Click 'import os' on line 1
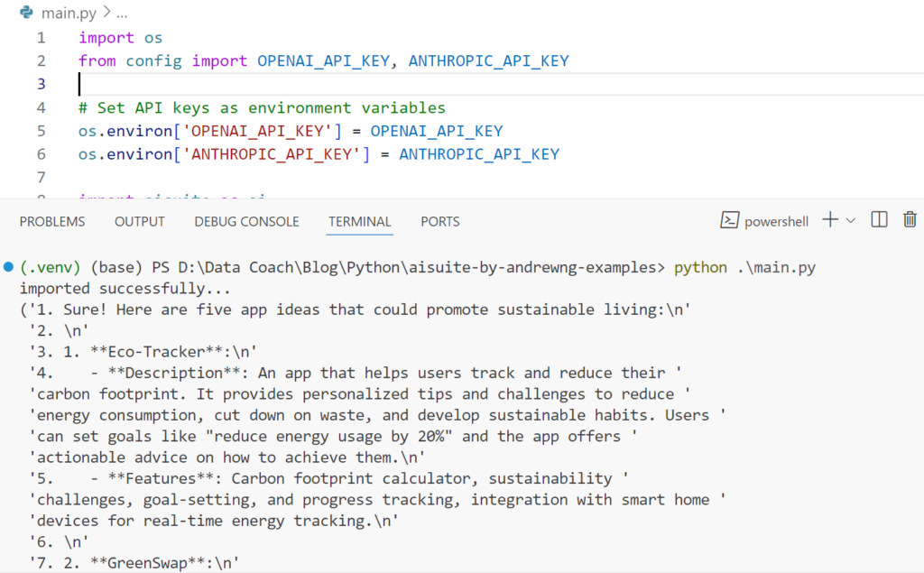Image resolution: width=924 pixels, height=573 pixels. [121, 38]
